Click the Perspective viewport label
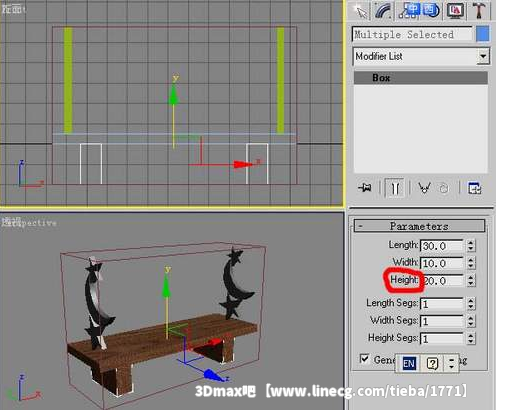 29,222
